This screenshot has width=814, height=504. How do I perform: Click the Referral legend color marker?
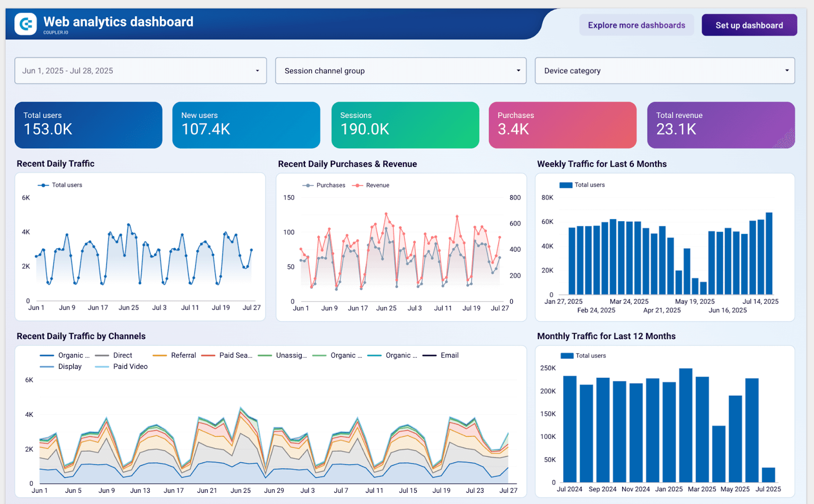160,355
